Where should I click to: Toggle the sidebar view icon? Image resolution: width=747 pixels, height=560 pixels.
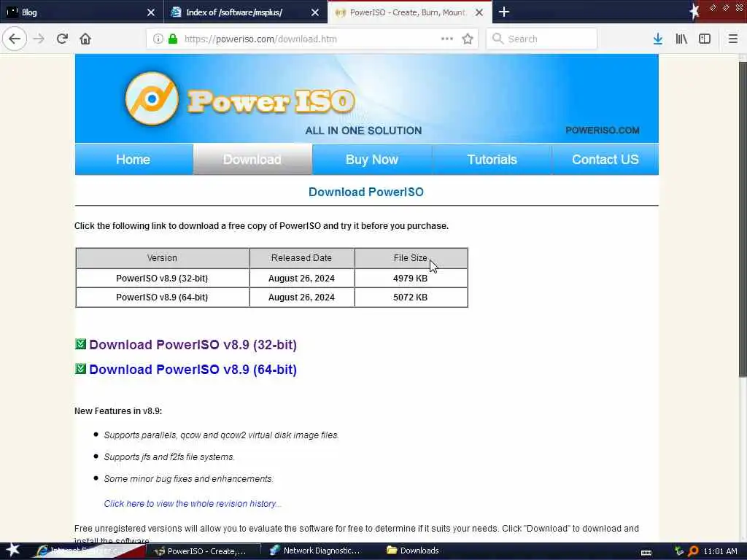coord(705,39)
